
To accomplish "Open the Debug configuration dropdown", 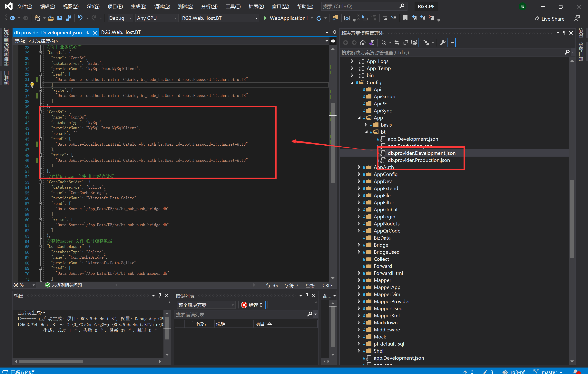I will [120, 18].
